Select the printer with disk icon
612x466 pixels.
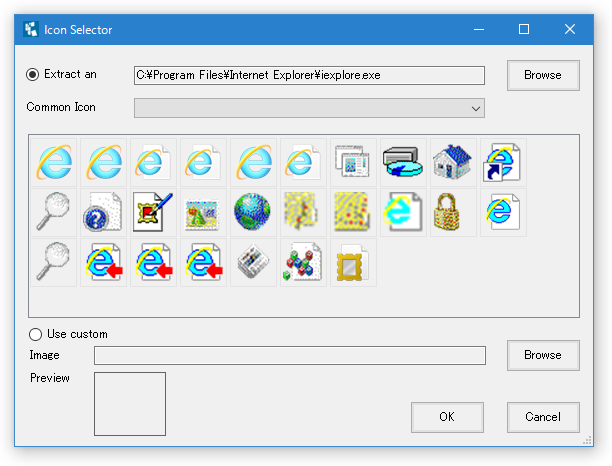403,162
